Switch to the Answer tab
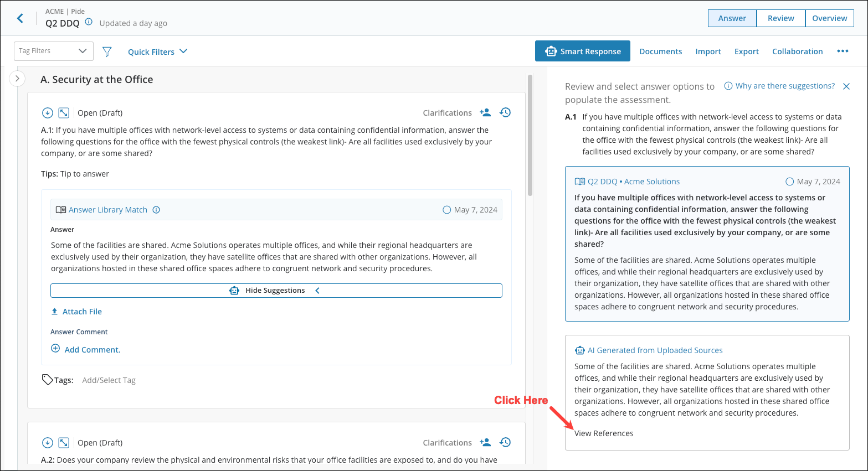 tap(732, 18)
